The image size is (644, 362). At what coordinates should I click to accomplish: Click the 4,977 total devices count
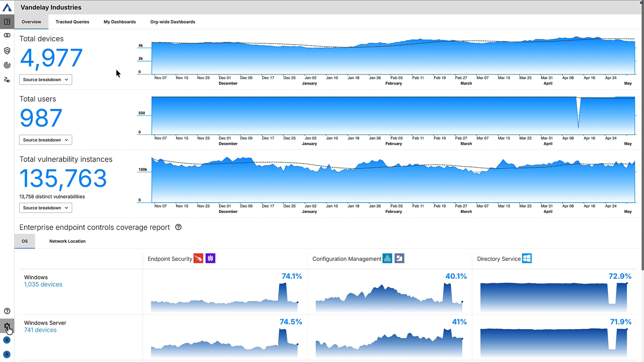pyautogui.click(x=51, y=58)
